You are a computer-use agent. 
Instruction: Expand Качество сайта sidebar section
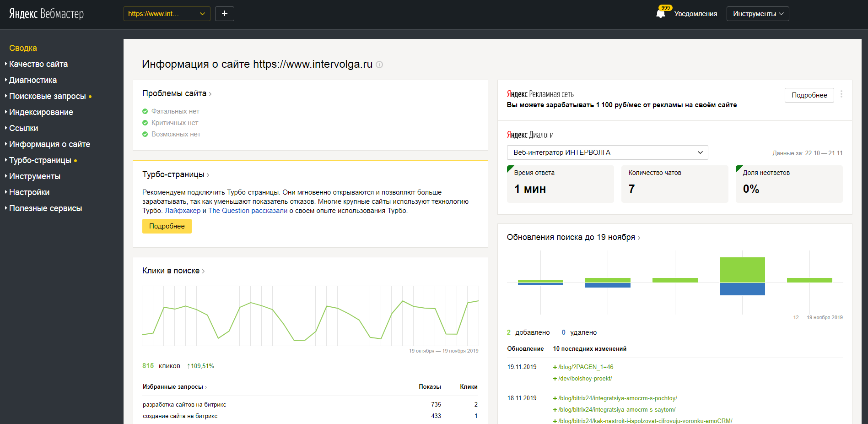pyautogui.click(x=38, y=64)
